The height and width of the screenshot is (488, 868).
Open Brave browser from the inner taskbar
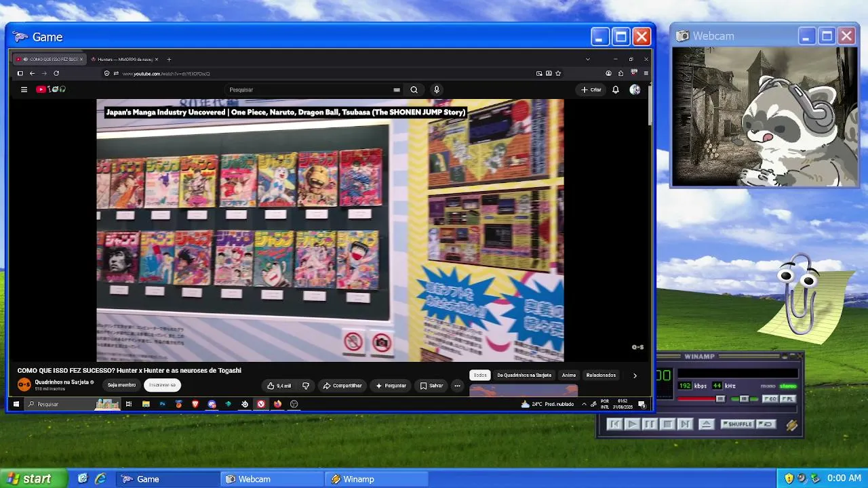(195, 404)
